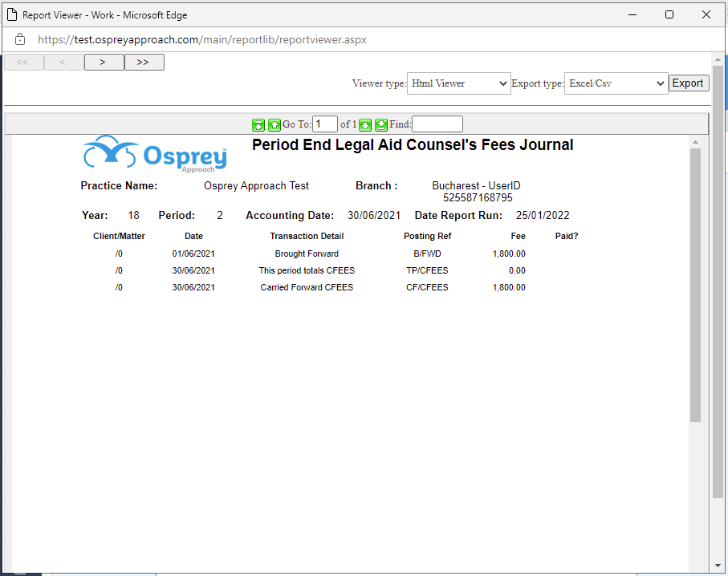Click the 'Year:' label
This screenshot has width=728, height=576.
click(x=95, y=215)
